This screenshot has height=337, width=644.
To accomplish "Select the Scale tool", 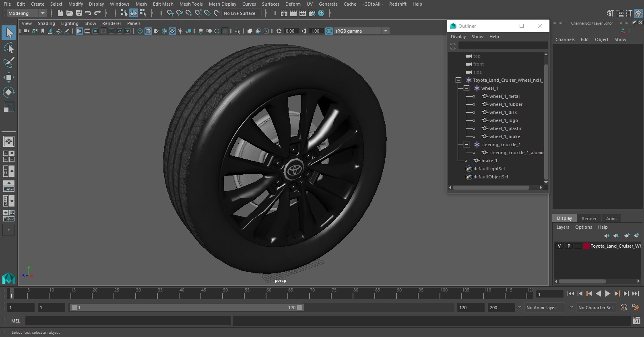I will click(x=9, y=107).
